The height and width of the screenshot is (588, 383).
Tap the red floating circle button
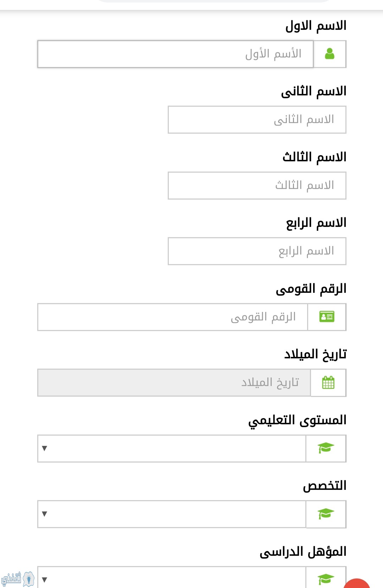click(357, 583)
